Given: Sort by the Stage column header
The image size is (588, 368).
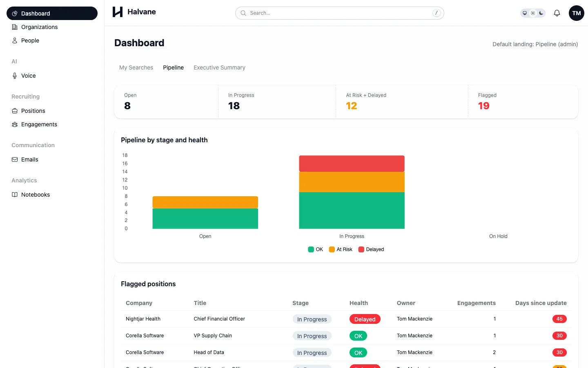Looking at the screenshot, I should coord(301,303).
